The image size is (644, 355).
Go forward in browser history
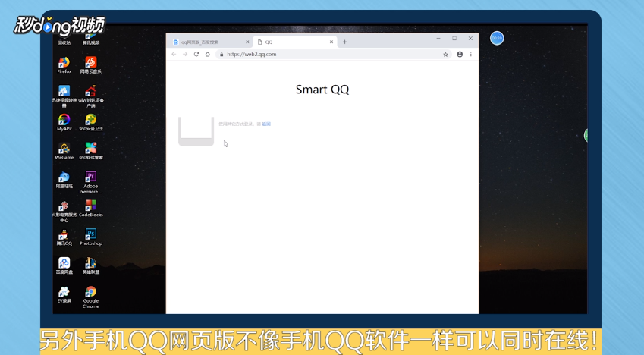click(185, 55)
